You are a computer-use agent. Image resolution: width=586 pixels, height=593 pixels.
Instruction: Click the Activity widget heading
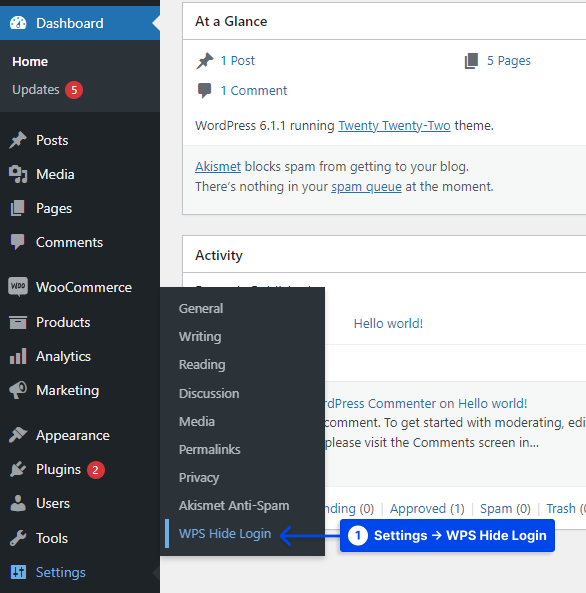(x=219, y=256)
